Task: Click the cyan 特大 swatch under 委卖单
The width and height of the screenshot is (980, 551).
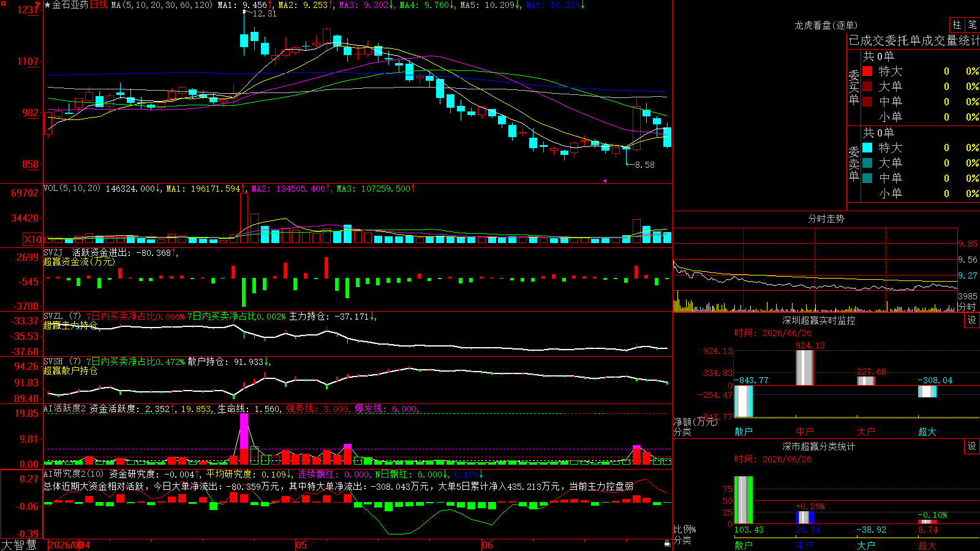Action: point(867,148)
